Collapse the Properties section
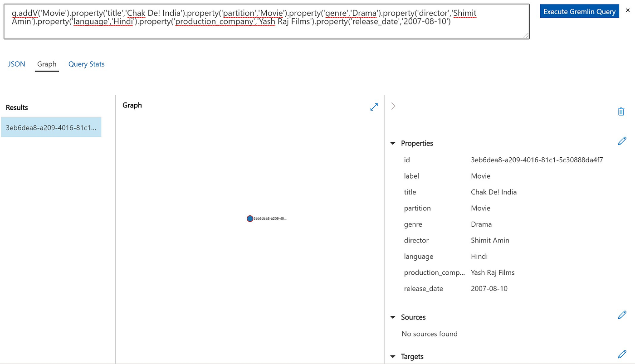 click(392, 143)
